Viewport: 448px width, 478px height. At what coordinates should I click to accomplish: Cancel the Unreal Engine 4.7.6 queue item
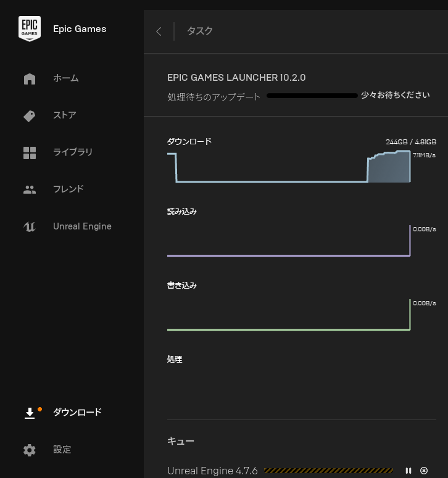click(424, 471)
